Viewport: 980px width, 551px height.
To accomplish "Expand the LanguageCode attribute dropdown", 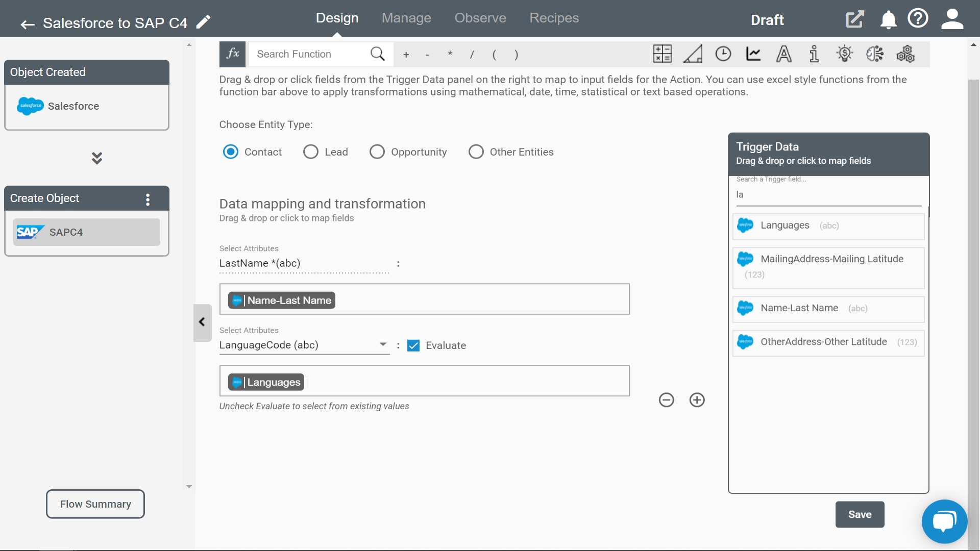I will point(383,344).
